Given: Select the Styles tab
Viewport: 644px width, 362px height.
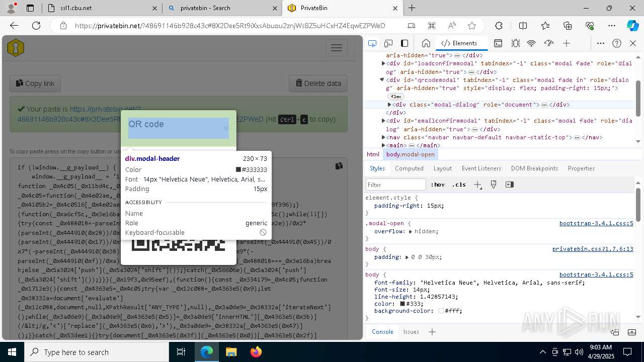Looking at the screenshot, I should tap(377, 168).
